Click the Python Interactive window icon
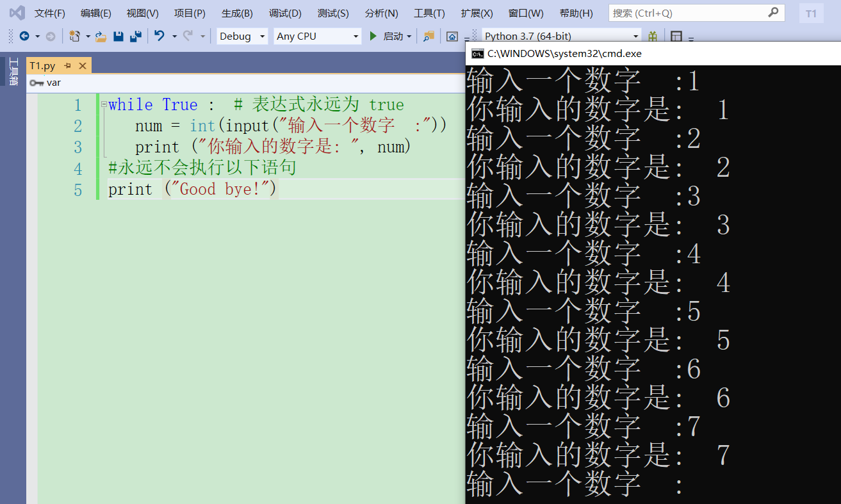Viewport: 841px width, 504px height. (452, 36)
